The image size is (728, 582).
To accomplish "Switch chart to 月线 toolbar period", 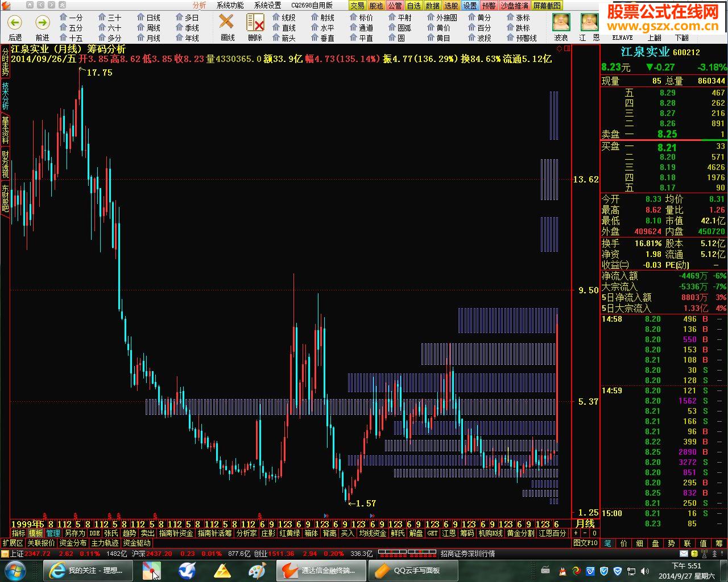I will coord(148,38).
